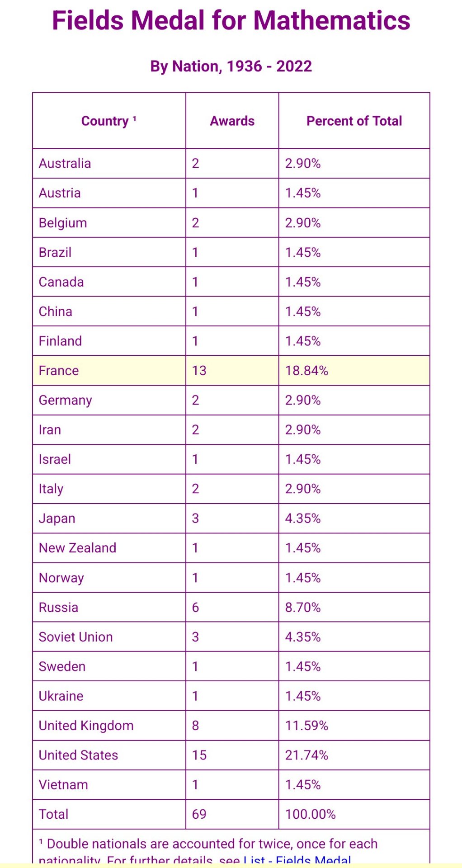462x868 pixels.
Task: Click Japan's 4.35% percentage cell
Action: (x=303, y=518)
